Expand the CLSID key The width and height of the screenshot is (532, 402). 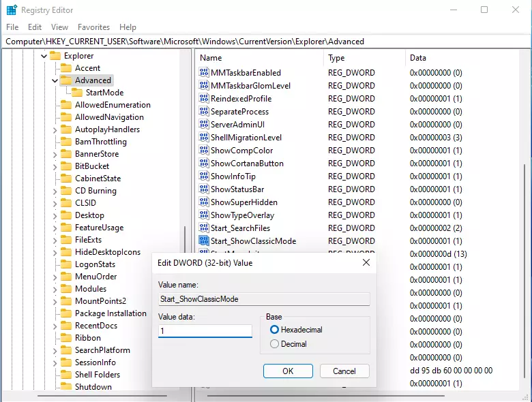coord(55,203)
